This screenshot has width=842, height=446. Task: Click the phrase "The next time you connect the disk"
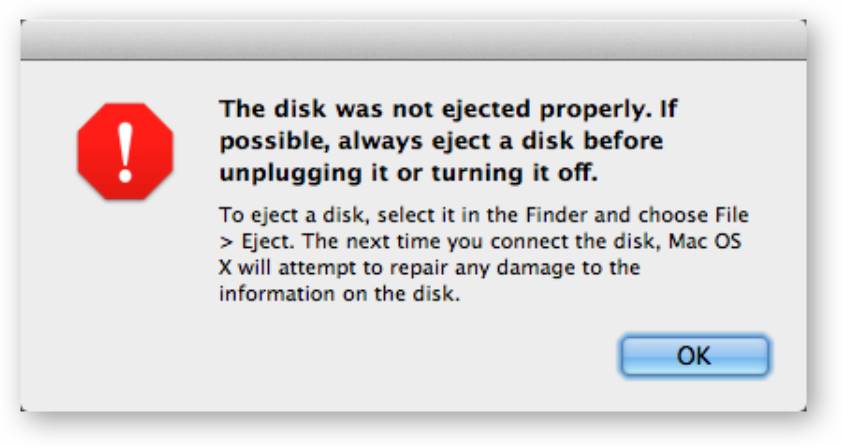(x=481, y=242)
